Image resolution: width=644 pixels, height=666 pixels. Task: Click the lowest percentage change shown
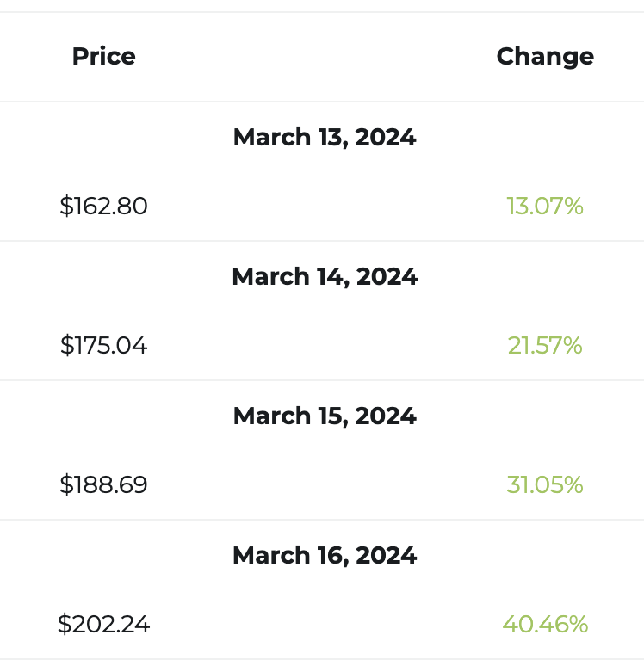(545, 207)
